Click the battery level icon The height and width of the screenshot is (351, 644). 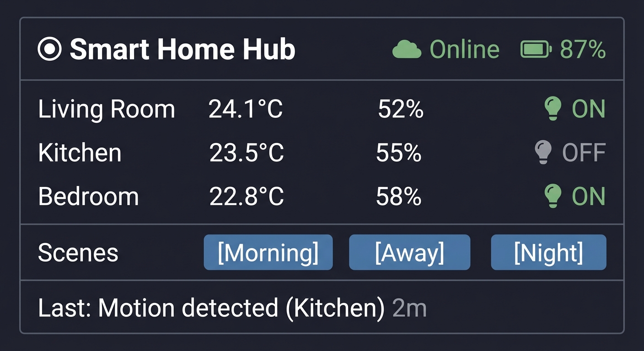[x=534, y=48]
